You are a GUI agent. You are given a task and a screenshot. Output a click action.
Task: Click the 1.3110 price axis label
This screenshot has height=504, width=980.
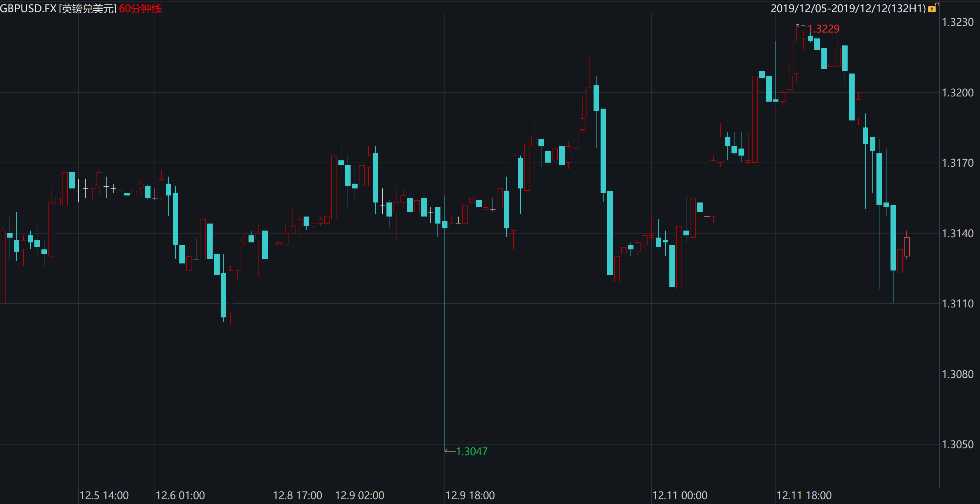point(957,304)
